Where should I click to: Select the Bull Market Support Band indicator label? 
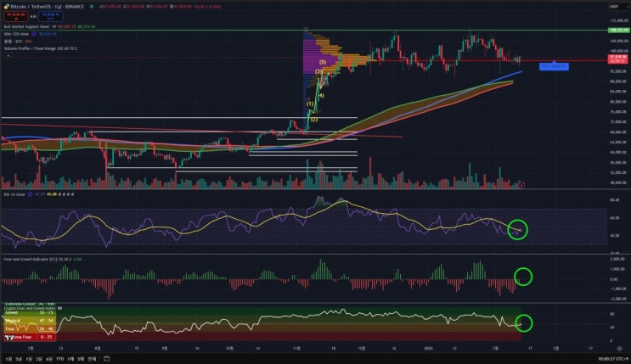pos(30,26)
